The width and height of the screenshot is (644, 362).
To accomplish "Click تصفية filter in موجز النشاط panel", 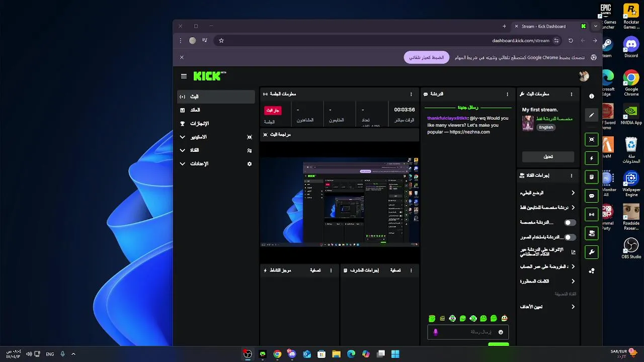I will tap(315, 270).
